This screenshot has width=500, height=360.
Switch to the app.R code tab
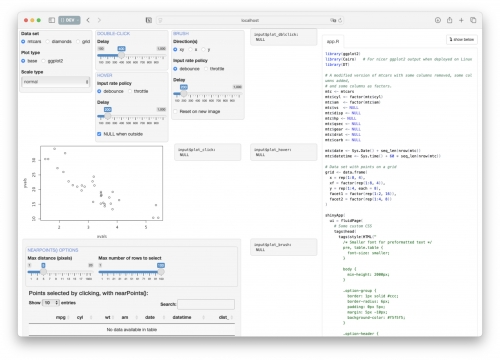pos(333,42)
